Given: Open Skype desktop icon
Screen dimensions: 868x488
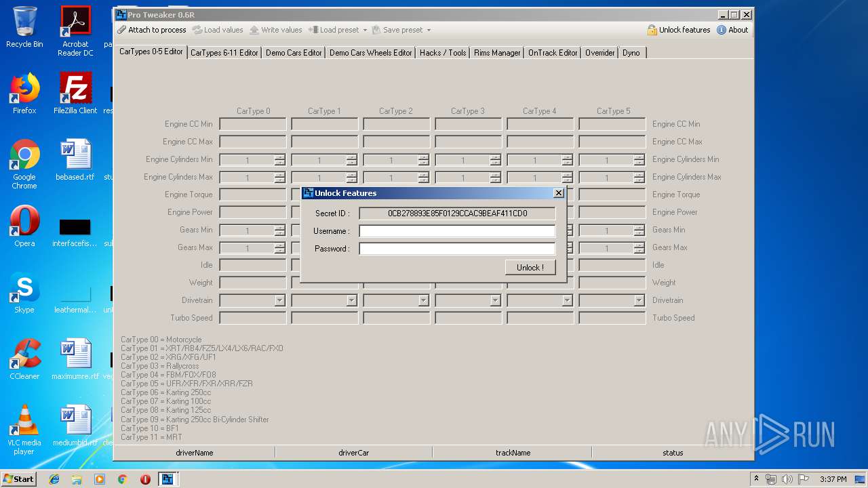Looking at the screenshot, I should pos(24,293).
